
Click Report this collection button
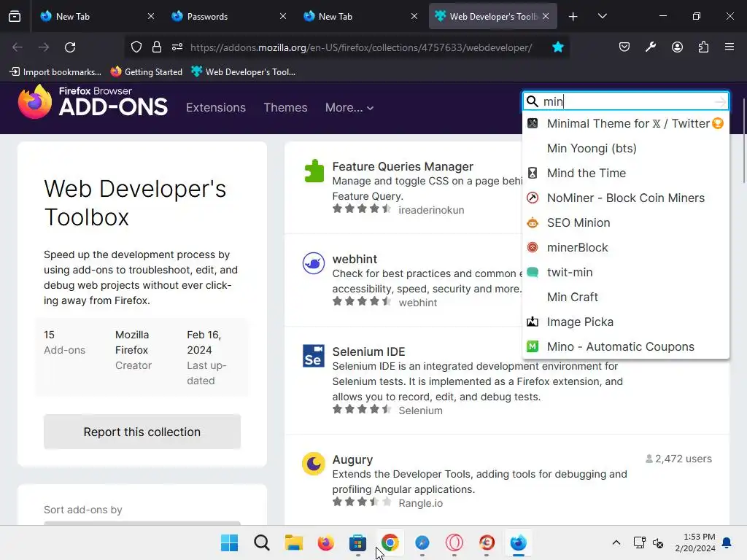[x=142, y=432]
